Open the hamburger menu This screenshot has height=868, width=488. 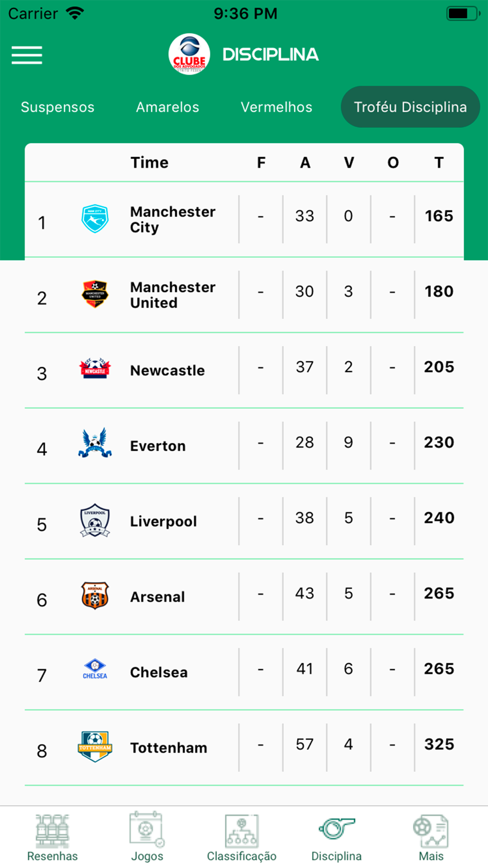pos(27,55)
